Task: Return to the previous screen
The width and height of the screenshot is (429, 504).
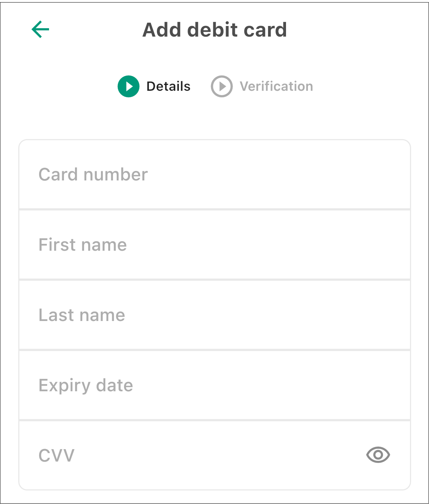Action: click(40, 29)
